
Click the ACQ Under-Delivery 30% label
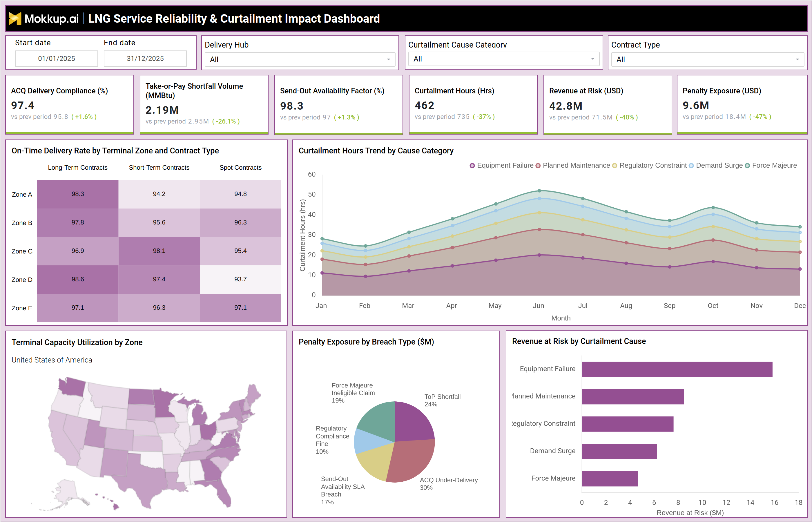[x=449, y=484]
